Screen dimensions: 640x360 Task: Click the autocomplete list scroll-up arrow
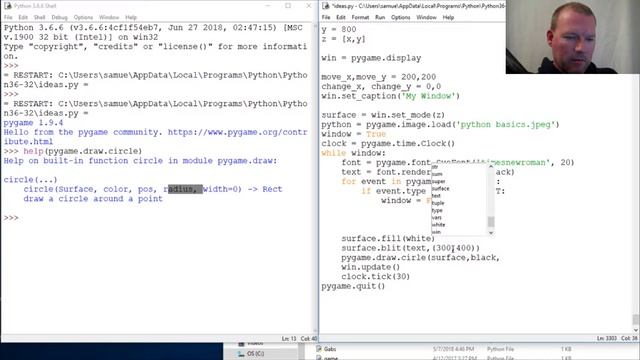point(491,167)
